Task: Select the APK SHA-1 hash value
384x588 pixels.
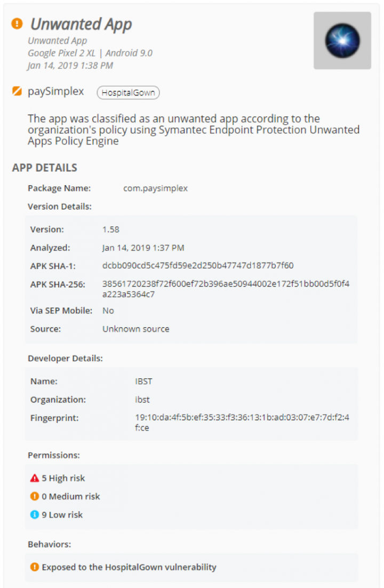Action: 198,266
